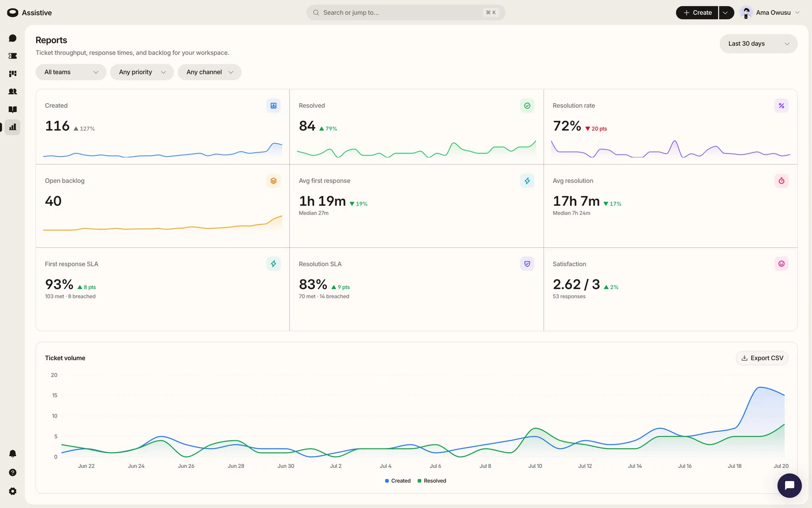Screen dimensions: 812x508
Task: Click the 83% resolution SLA value
Action: coord(313,284)
